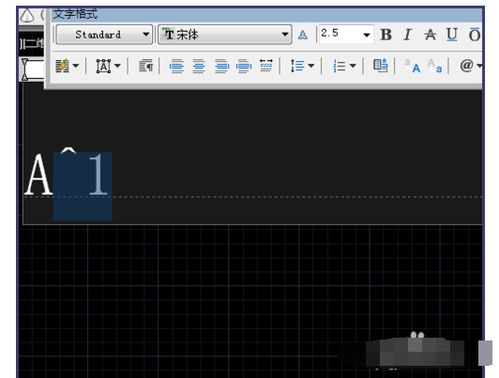Open bullets and numbering list menu
This screenshot has width=499, height=378.
(344, 66)
